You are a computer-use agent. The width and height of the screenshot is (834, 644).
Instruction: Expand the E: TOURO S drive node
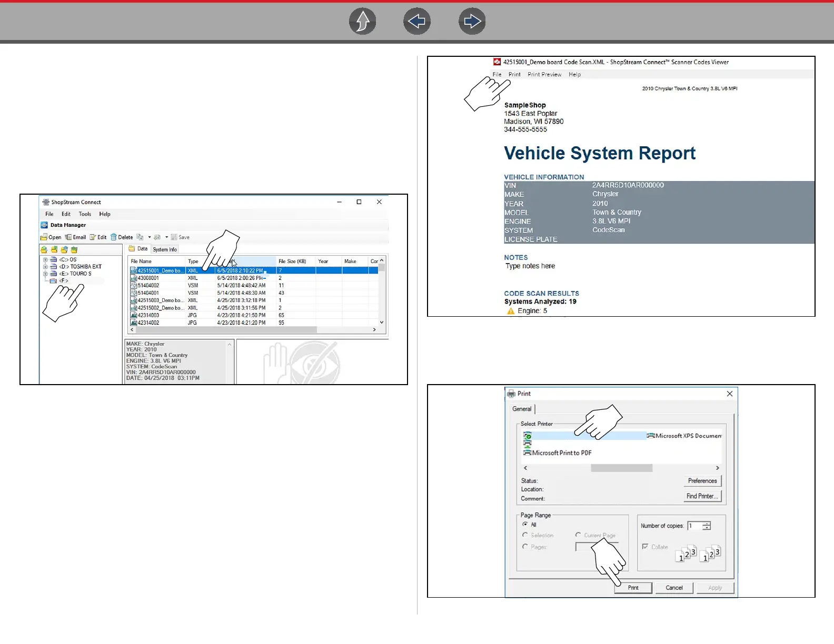pos(45,274)
